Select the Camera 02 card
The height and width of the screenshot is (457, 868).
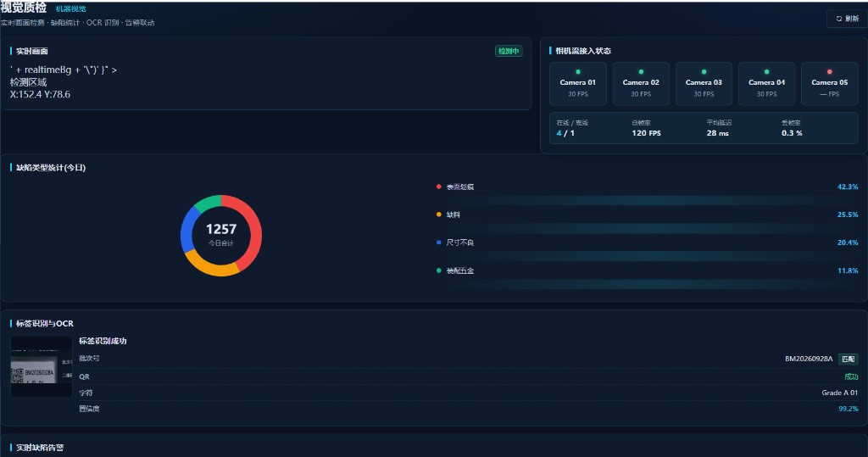pyautogui.click(x=641, y=84)
